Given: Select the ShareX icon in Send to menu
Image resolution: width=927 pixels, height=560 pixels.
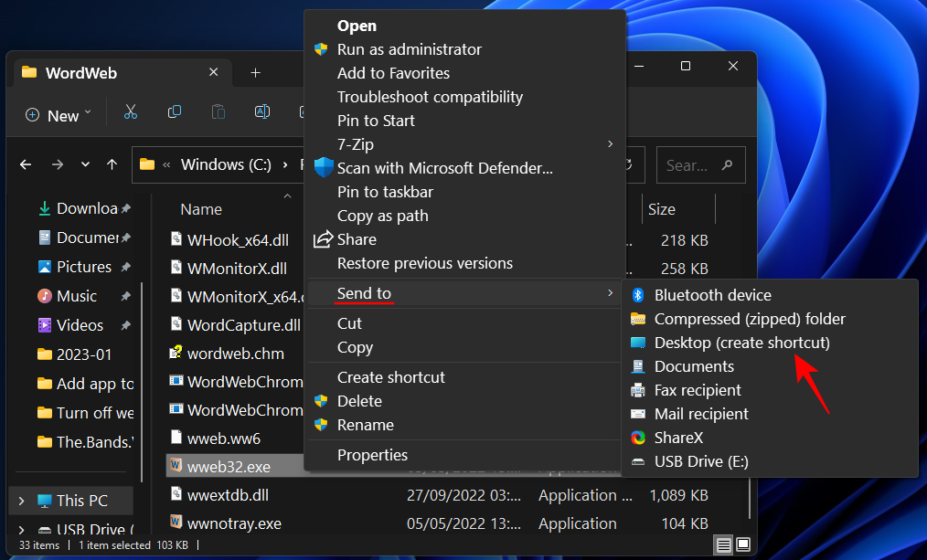Looking at the screenshot, I should coord(638,438).
